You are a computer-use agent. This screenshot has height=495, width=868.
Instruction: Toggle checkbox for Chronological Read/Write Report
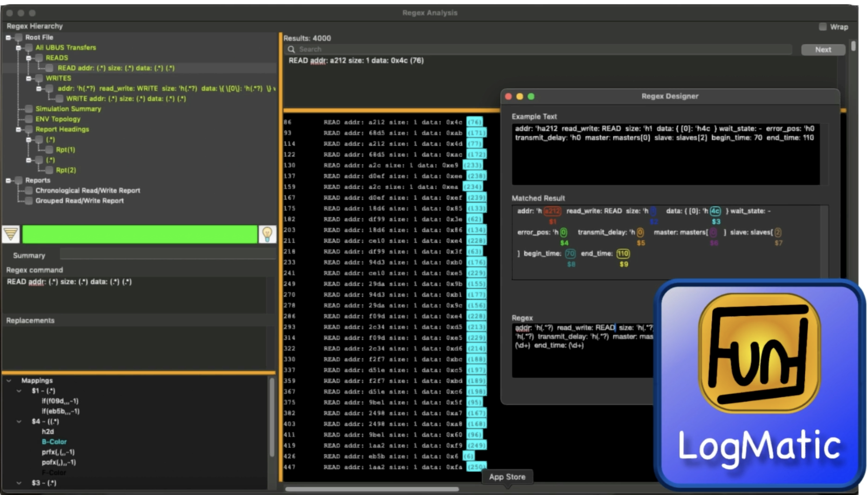click(x=29, y=190)
